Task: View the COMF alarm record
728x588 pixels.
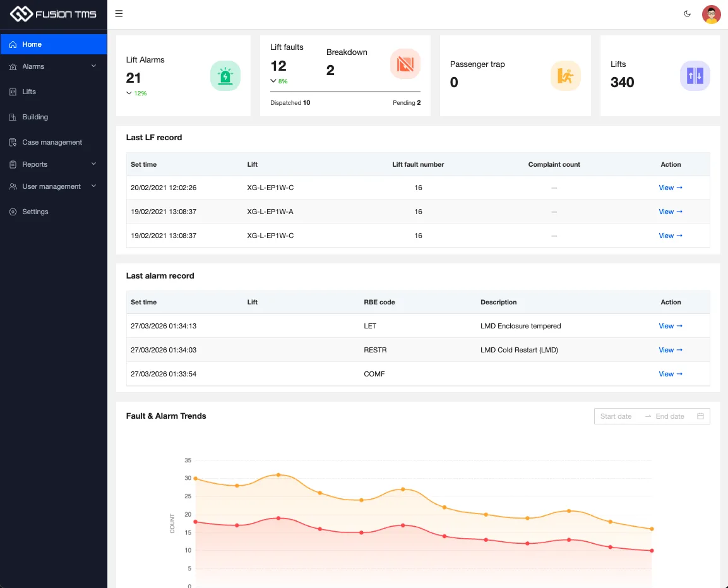Action: click(671, 375)
